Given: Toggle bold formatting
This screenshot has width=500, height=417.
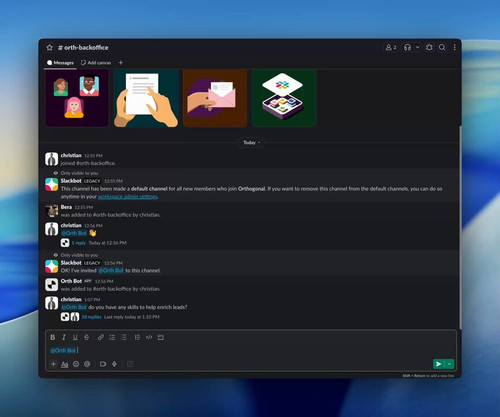Looking at the screenshot, I should pos(53,337).
